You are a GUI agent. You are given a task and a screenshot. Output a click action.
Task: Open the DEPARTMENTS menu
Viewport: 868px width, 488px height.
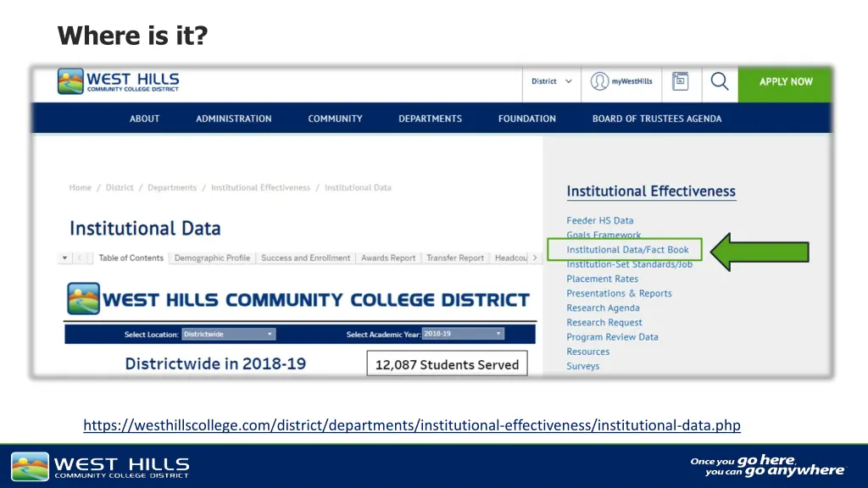(x=430, y=119)
